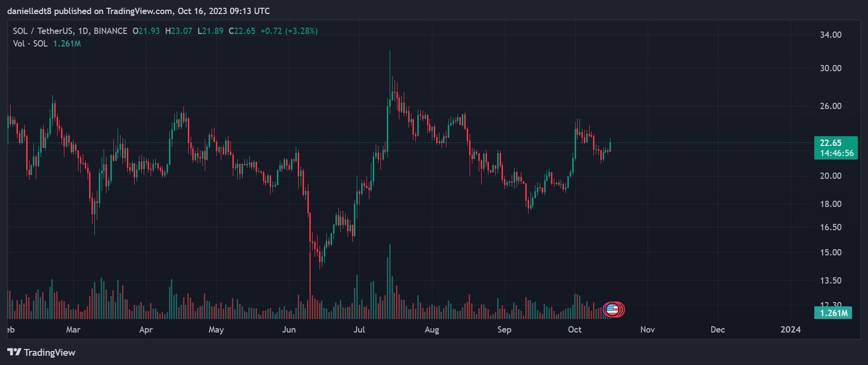Click the 26.00 price axis label

click(x=831, y=106)
